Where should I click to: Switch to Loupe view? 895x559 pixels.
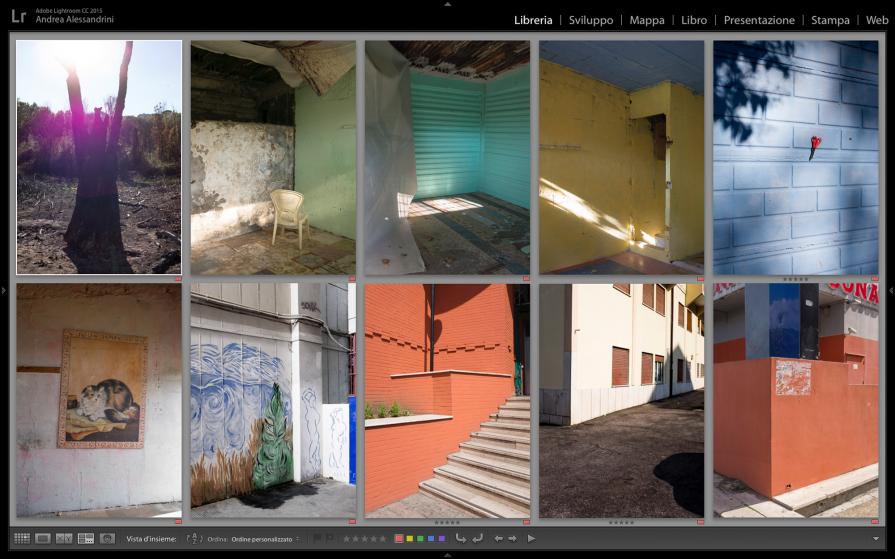tap(43, 538)
